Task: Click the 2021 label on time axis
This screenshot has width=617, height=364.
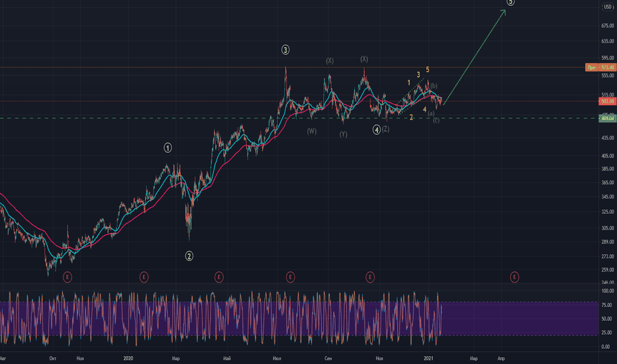Action: coord(428,358)
